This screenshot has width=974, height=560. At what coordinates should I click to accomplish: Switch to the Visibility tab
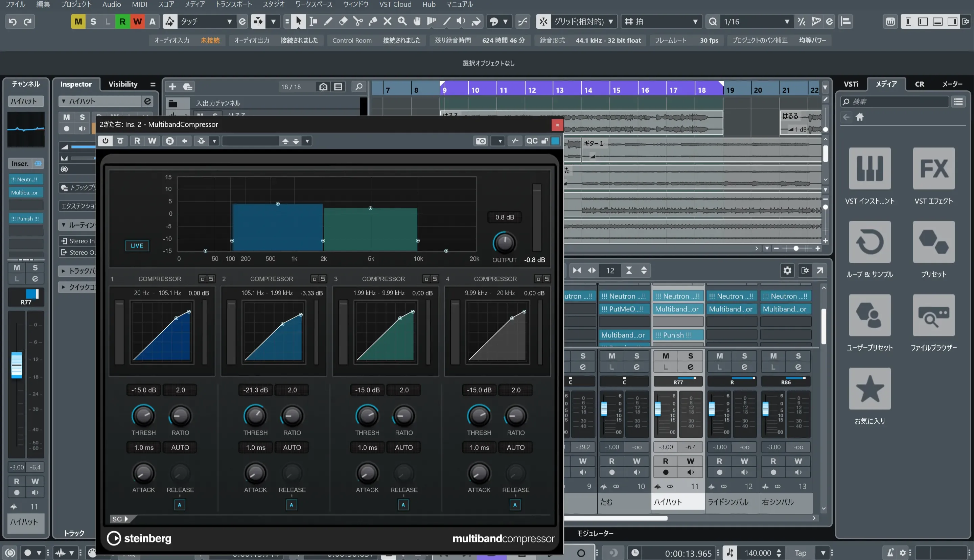click(x=123, y=84)
